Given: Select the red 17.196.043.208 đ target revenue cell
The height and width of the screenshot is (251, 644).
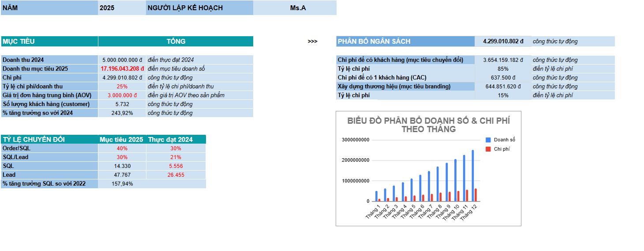Looking at the screenshot, I should click(x=122, y=69).
